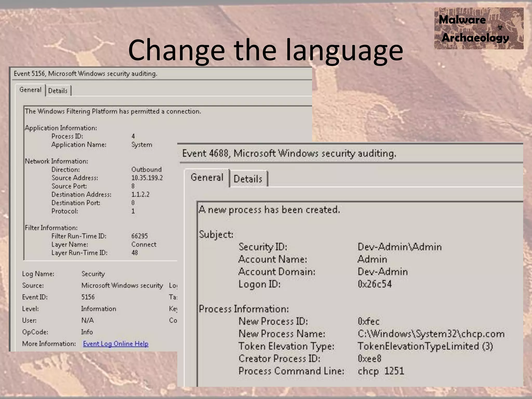
Task: Click the Log Name value 'Security'
Action: pyautogui.click(x=93, y=274)
